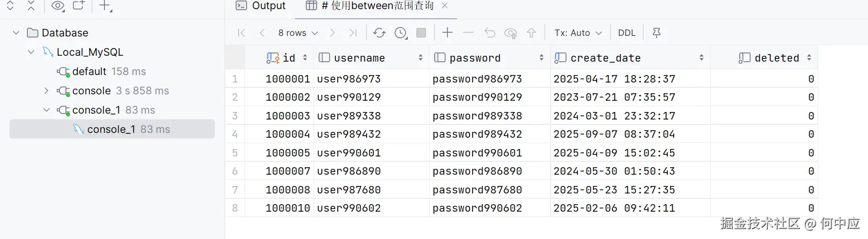Image resolution: width=868 pixels, height=239 pixels.
Task: Click the Pin Tab icon
Action: click(657, 33)
